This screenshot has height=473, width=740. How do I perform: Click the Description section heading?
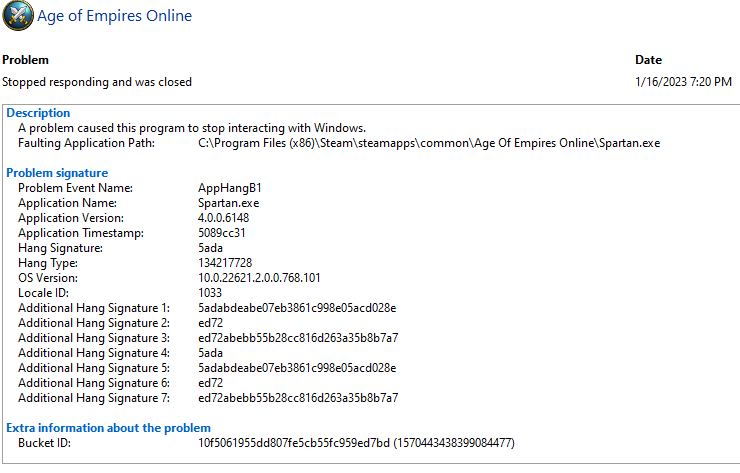(x=38, y=113)
